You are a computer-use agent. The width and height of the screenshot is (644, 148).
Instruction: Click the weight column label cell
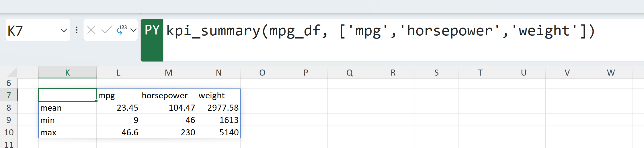point(218,95)
